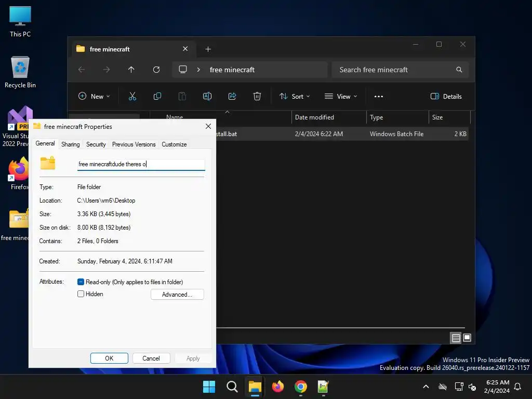Toggle Read-only attribute checkbox

[81, 282]
